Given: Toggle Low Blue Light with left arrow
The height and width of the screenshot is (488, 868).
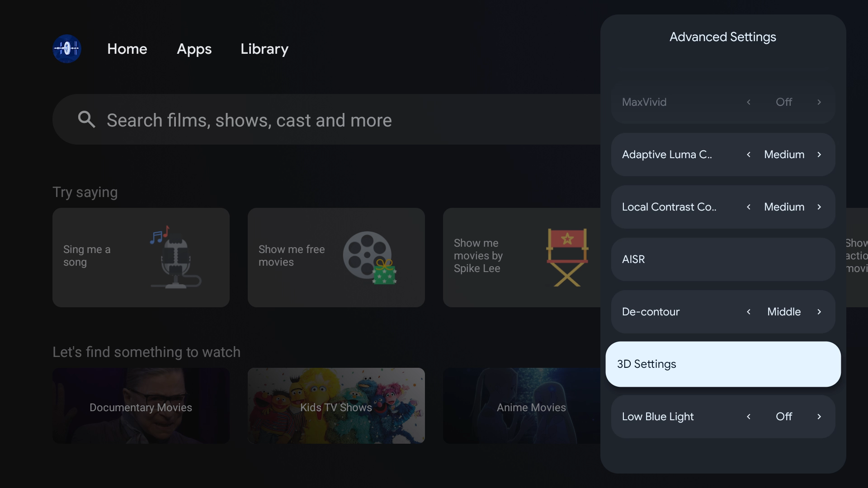Looking at the screenshot, I should point(749,417).
